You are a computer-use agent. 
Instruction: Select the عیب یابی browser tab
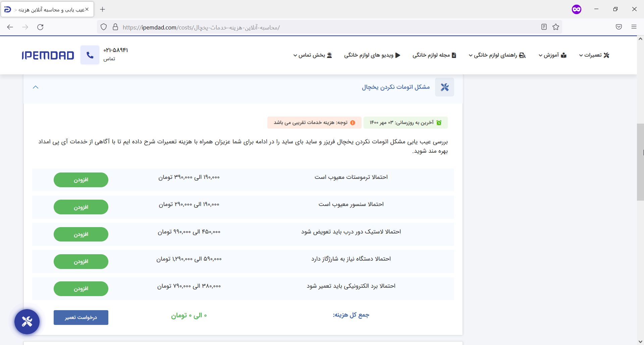tap(47, 9)
